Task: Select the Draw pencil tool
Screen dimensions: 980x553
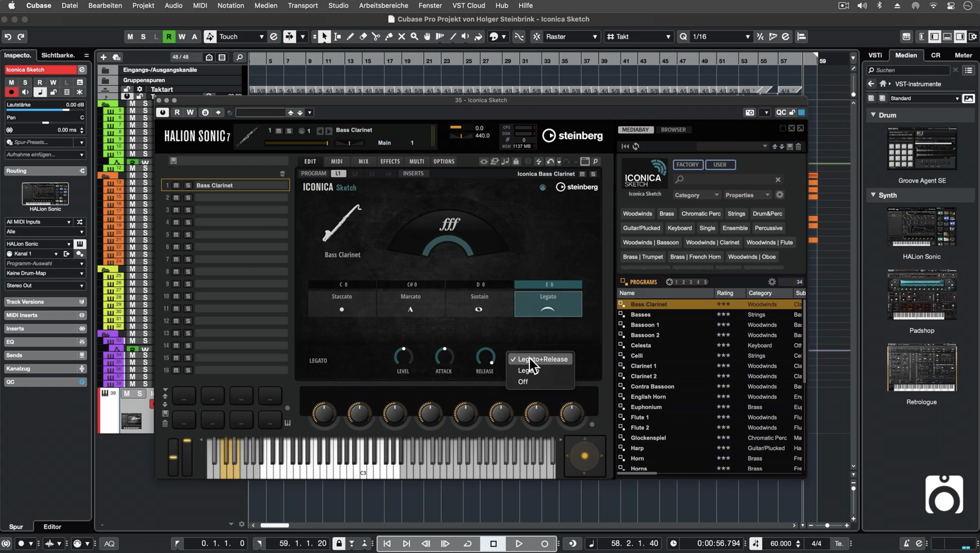Action: click(350, 36)
